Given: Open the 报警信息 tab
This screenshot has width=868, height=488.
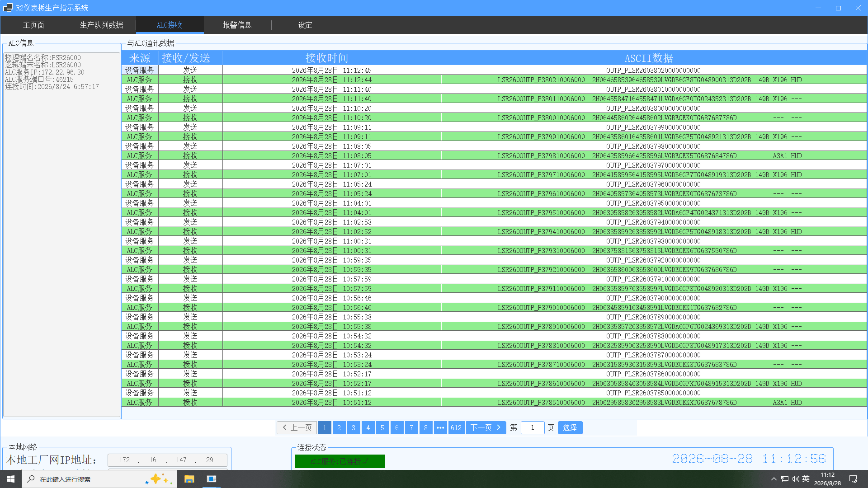Looking at the screenshot, I should coord(237,25).
